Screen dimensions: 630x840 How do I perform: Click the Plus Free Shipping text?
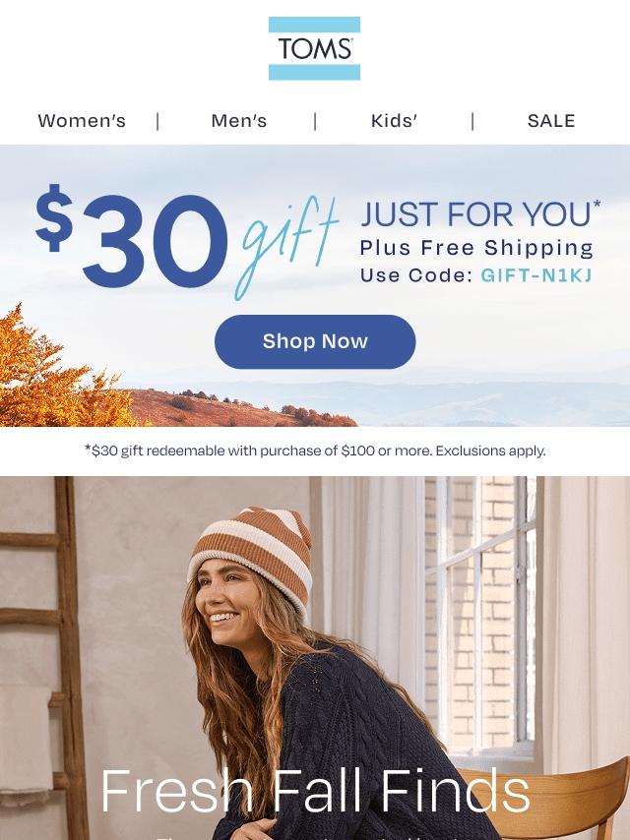click(476, 248)
